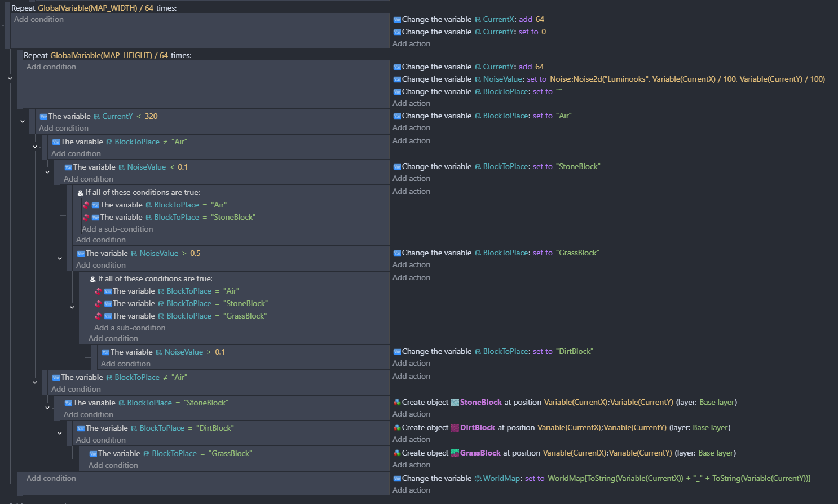Click the StoneBlock object icon in Create object action
The image size is (838, 504).
(x=455, y=403)
